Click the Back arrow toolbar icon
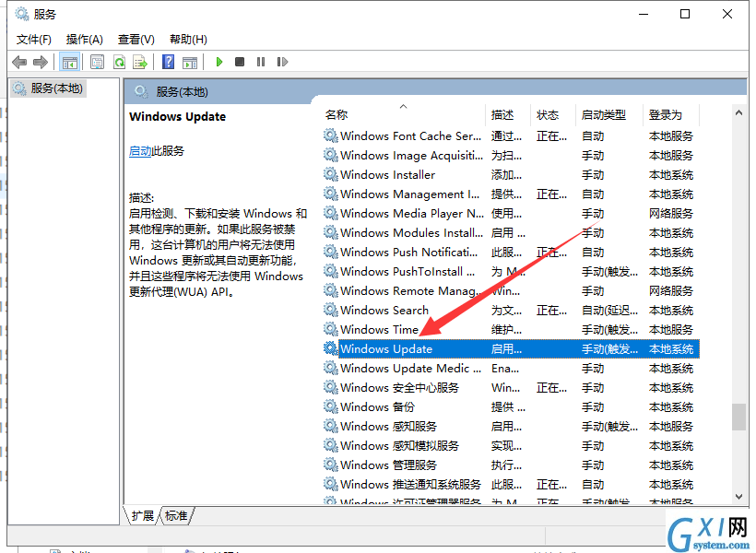756x553 pixels. pos(19,62)
